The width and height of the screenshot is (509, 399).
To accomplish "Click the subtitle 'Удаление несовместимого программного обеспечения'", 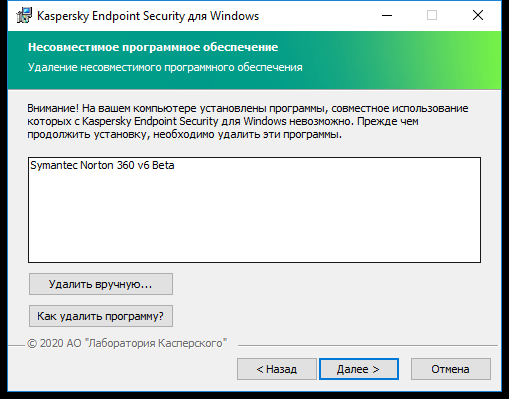I will pos(165,67).
